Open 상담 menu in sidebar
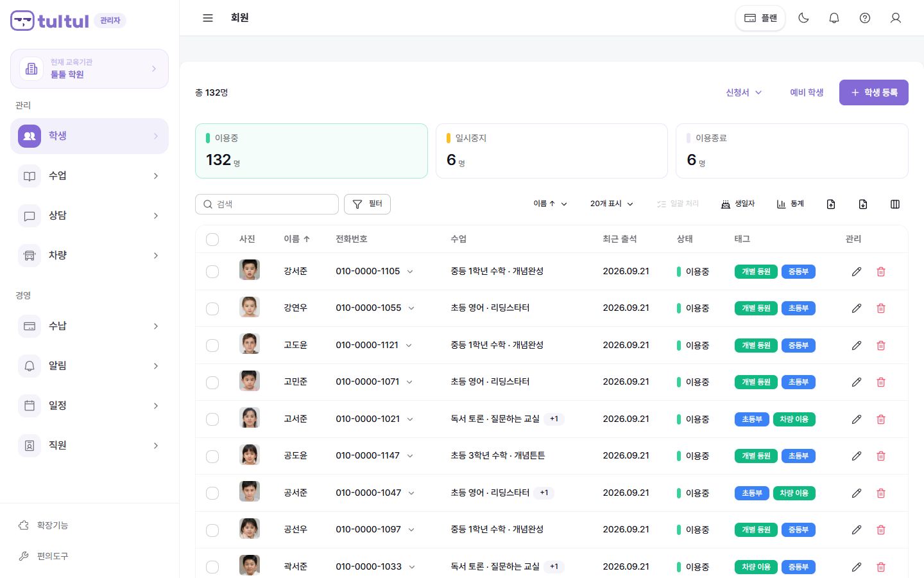This screenshot has width=924, height=578. click(x=89, y=216)
